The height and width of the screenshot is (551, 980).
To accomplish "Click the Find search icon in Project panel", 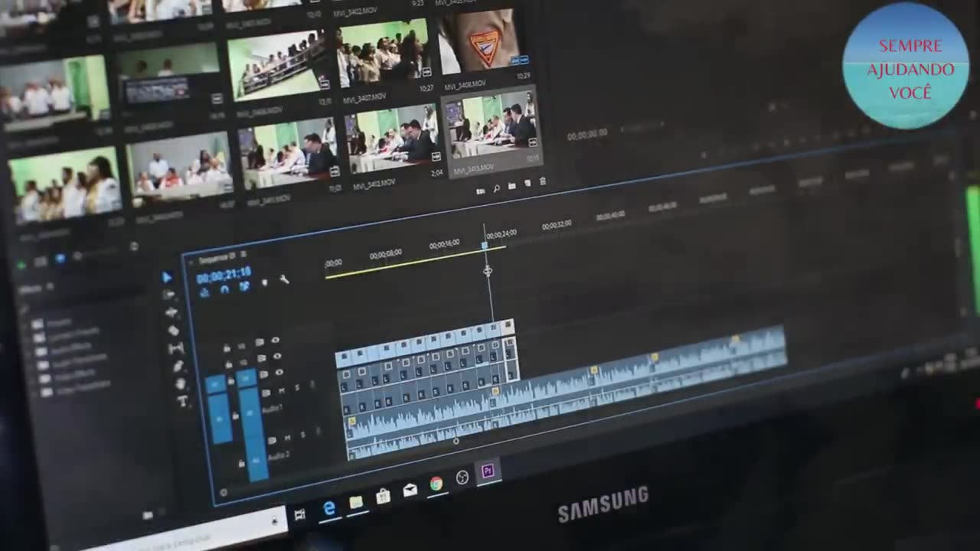I will point(496,188).
